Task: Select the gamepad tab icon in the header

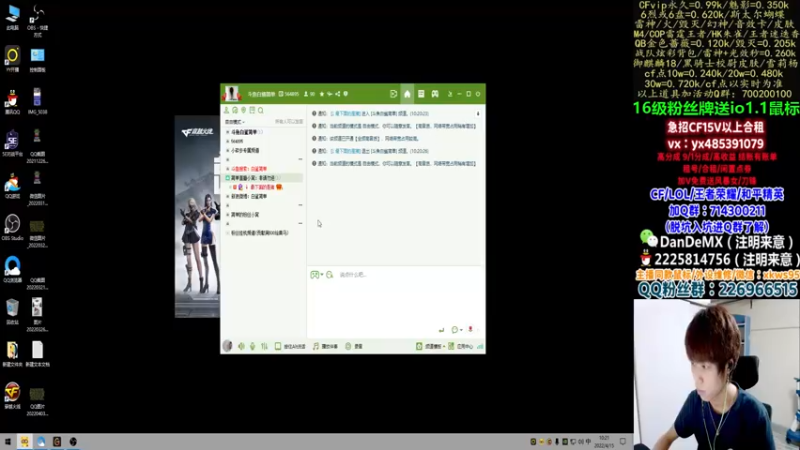Action: pyautogui.click(x=435, y=94)
